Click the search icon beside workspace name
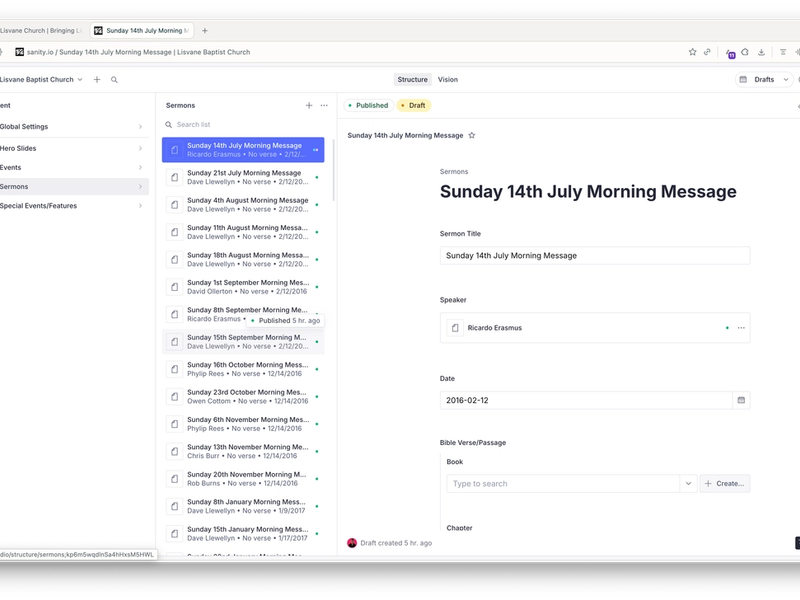 pyautogui.click(x=114, y=80)
